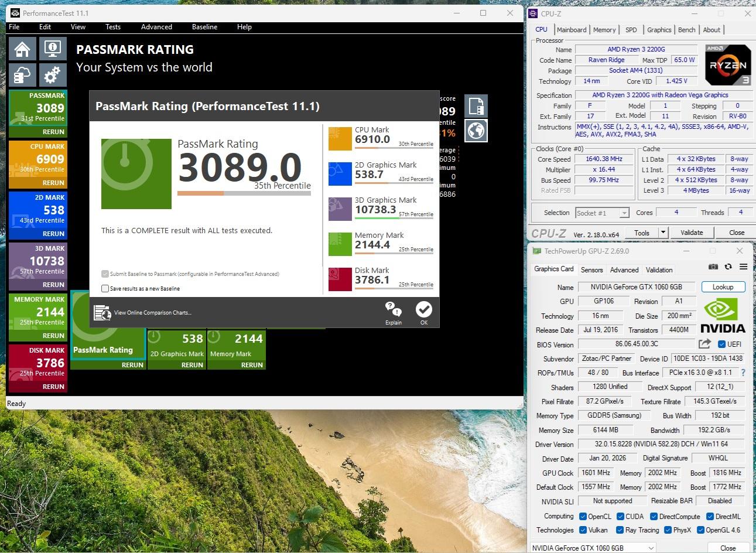Click RERUN on the CPU MARK sidebar tile

point(53,183)
